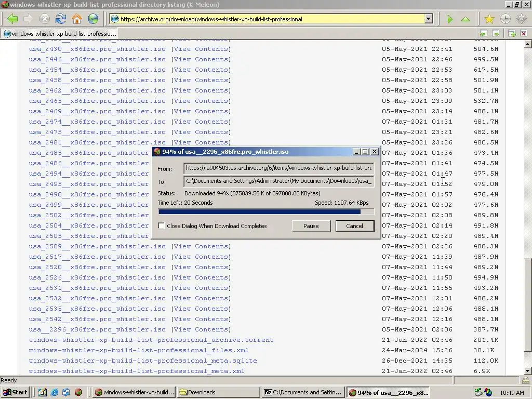This screenshot has height=399, width=532.
Task: Click the Safely Remove Hardware tray icon
Action: [x=478, y=392]
